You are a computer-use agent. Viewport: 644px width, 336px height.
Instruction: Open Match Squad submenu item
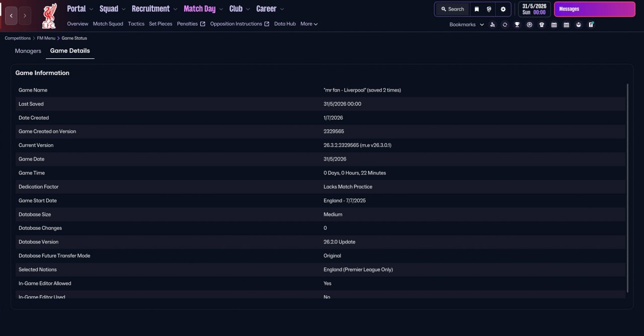pyautogui.click(x=108, y=24)
